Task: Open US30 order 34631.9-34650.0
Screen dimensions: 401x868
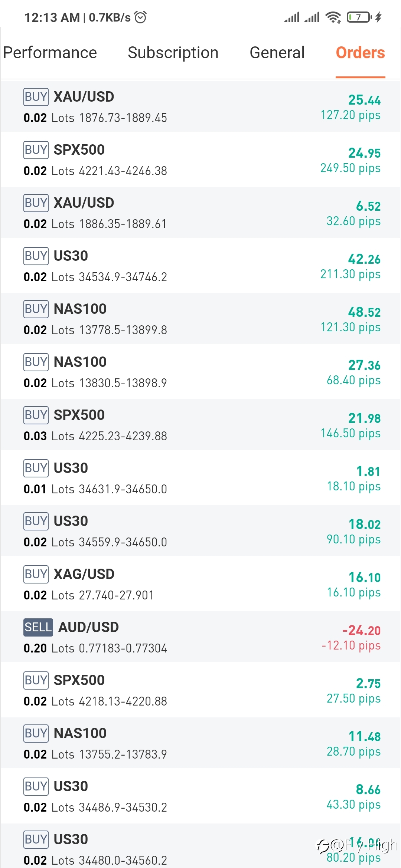Action: pos(200,478)
